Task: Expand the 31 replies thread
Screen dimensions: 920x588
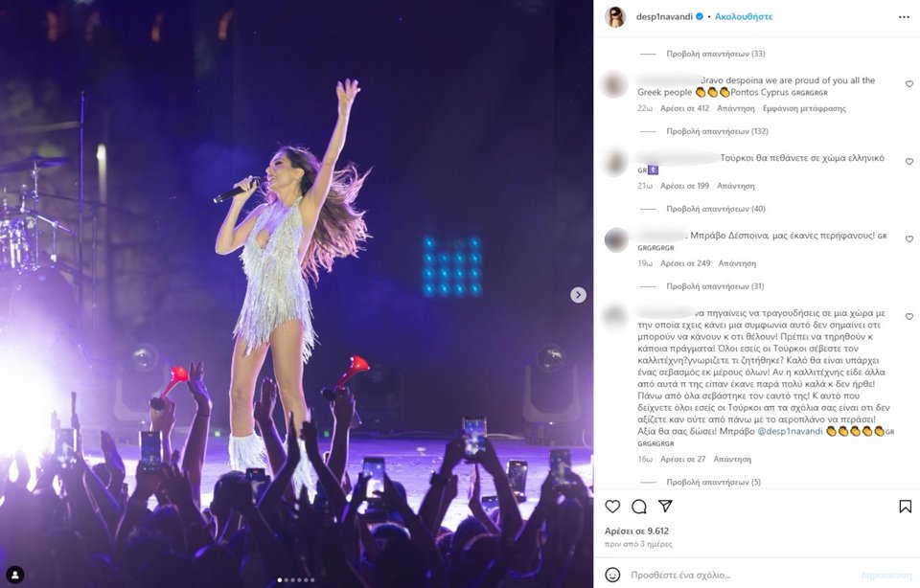Action: tap(715, 286)
